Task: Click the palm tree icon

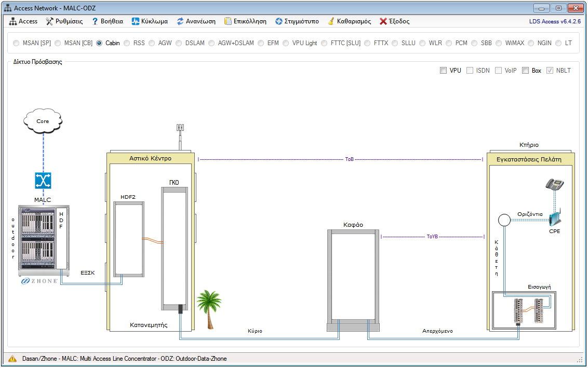Action: pyautogui.click(x=209, y=309)
